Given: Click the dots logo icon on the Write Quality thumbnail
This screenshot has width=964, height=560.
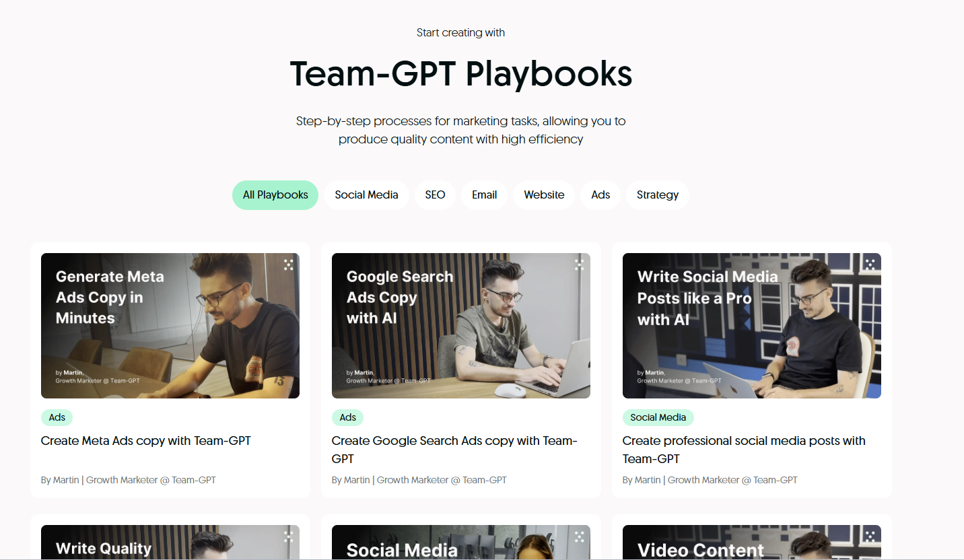Looking at the screenshot, I should click(x=289, y=536).
